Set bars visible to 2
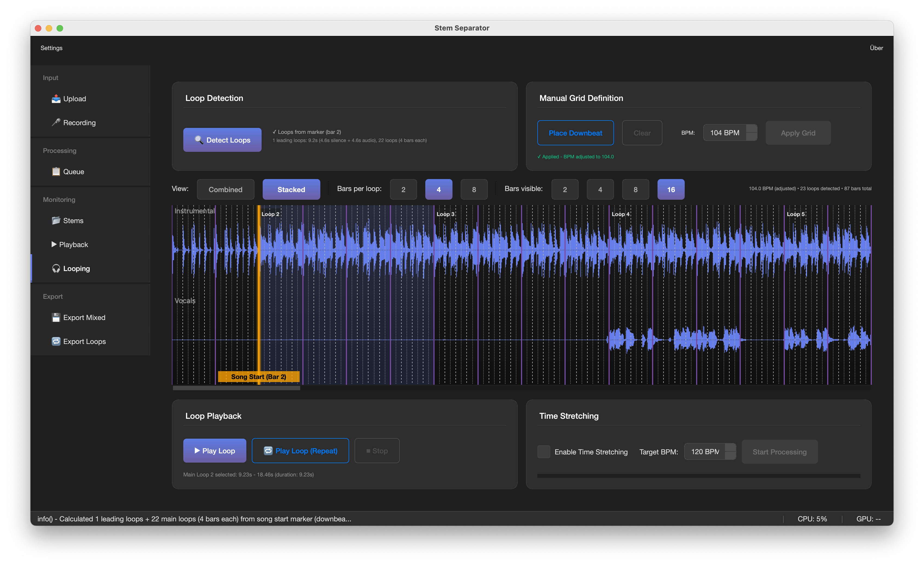This screenshot has width=924, height=566. coord(564,190)
